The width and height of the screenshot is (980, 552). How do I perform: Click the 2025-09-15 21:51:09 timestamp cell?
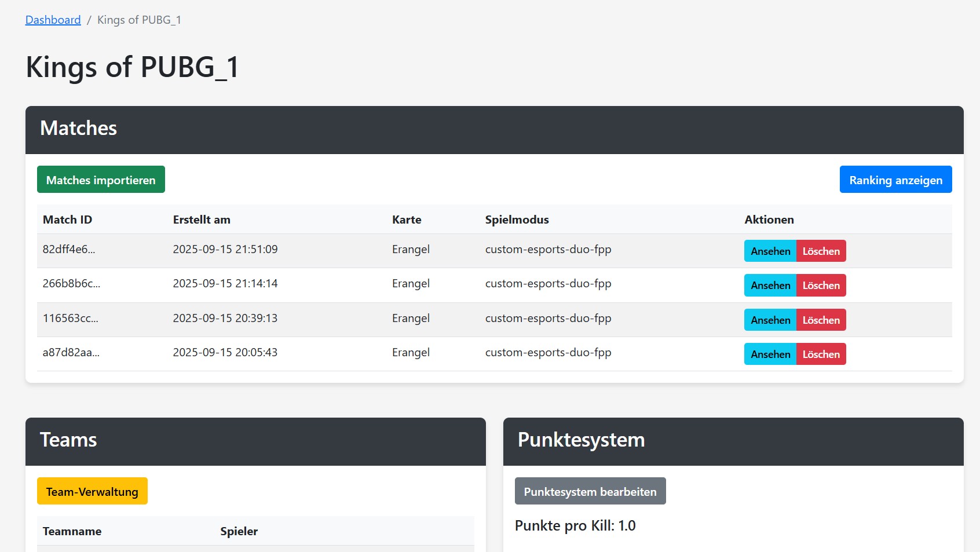click(225, 249)
